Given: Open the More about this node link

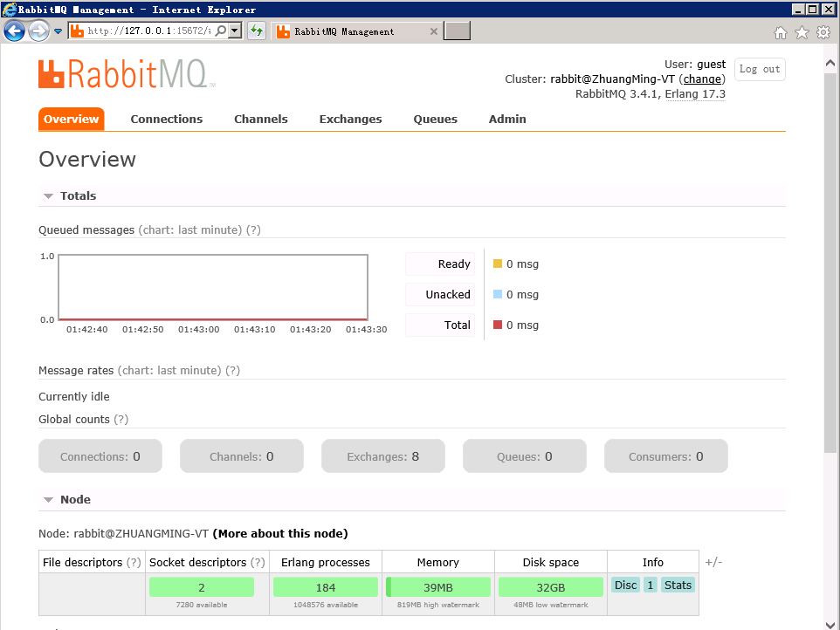Looking at the screenshot, I should [279, 533].
